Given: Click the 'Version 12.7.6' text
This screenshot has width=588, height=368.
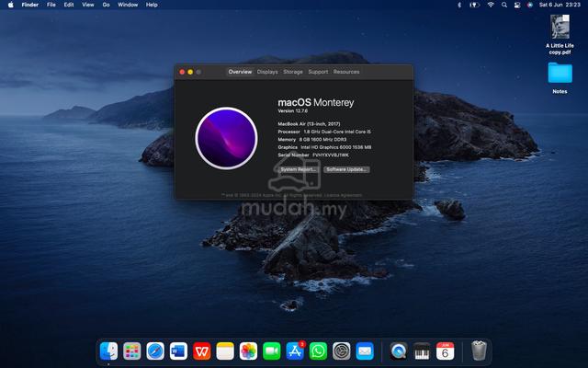Looking at the screenshot, I should click(292, 111).
